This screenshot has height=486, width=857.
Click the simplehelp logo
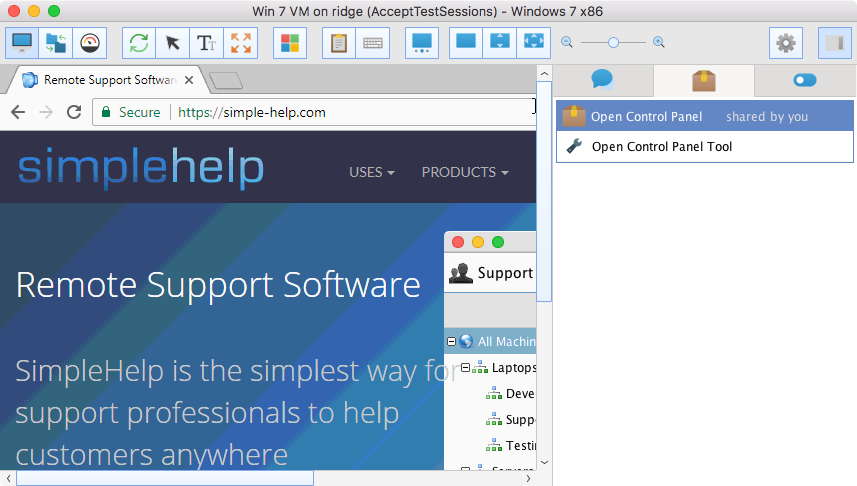141,167
